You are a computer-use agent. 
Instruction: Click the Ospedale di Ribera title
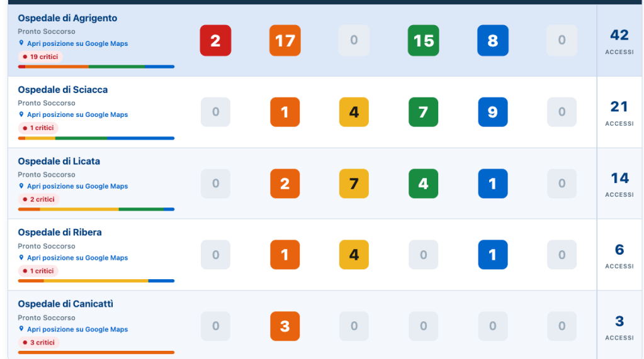60,232
